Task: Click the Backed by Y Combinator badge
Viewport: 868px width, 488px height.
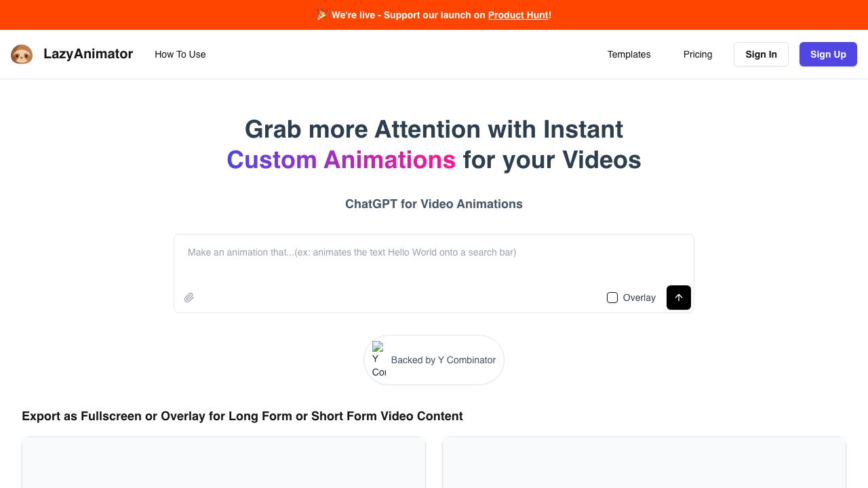Action: point(434,360)
